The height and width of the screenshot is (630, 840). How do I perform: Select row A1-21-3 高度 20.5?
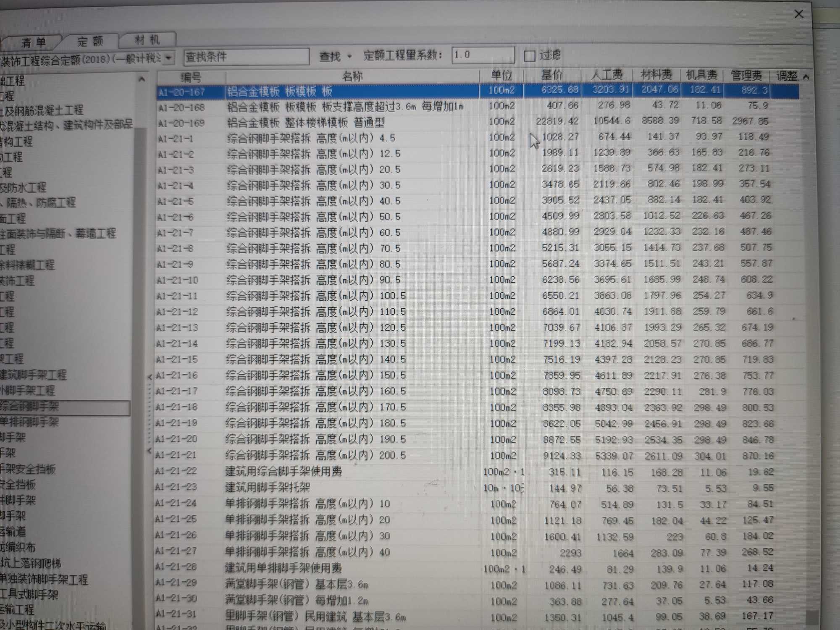(478, 169)
